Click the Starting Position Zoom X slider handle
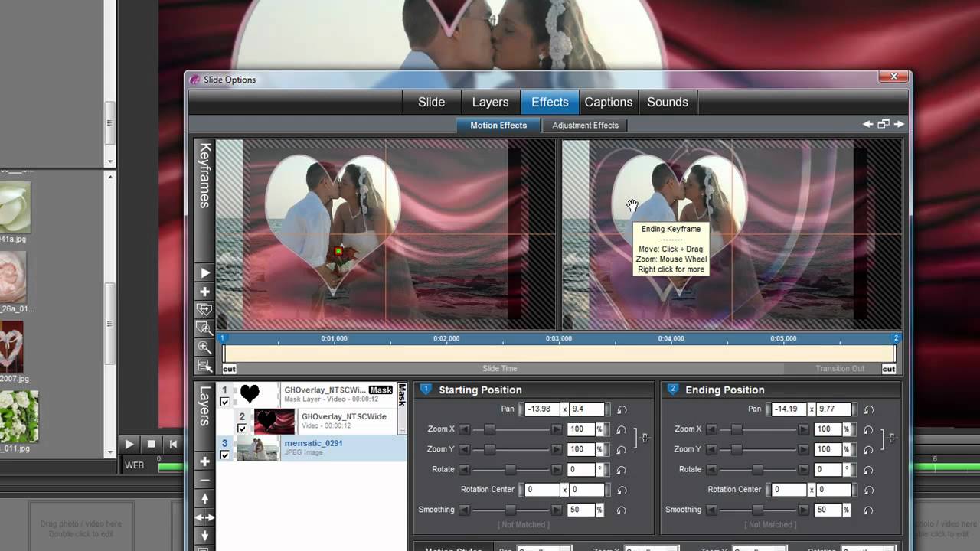 click(489, 429)
